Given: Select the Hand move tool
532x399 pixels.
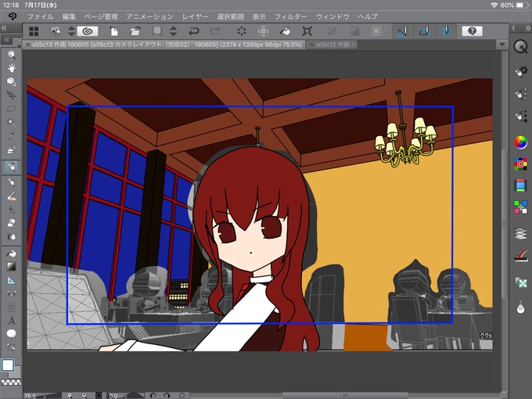Looking at the screenshot, I should click(12, 68).
